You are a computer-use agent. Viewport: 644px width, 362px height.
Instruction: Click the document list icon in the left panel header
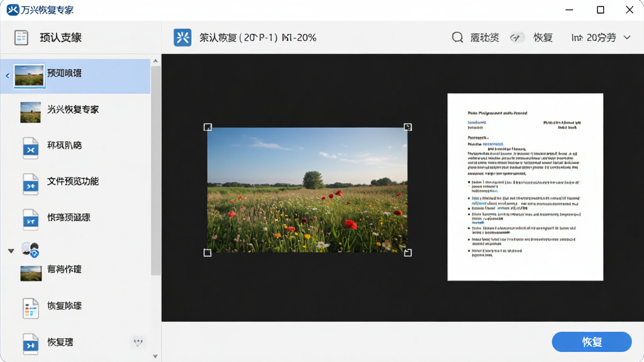(21, 37)
